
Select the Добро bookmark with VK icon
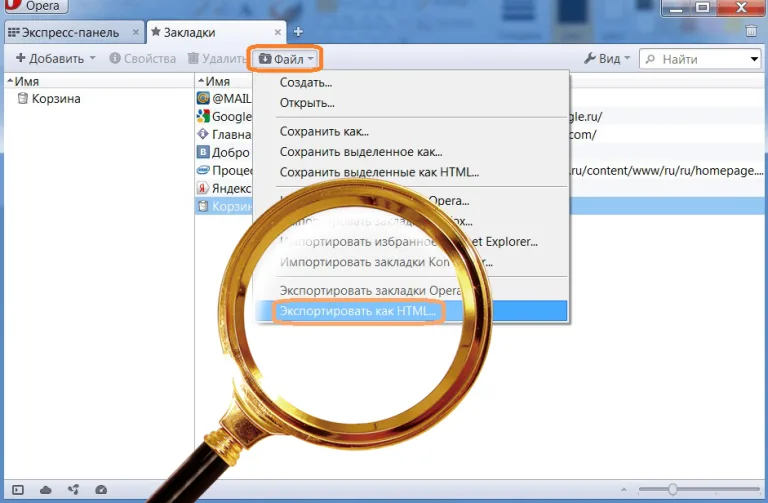tap(203, 152)
